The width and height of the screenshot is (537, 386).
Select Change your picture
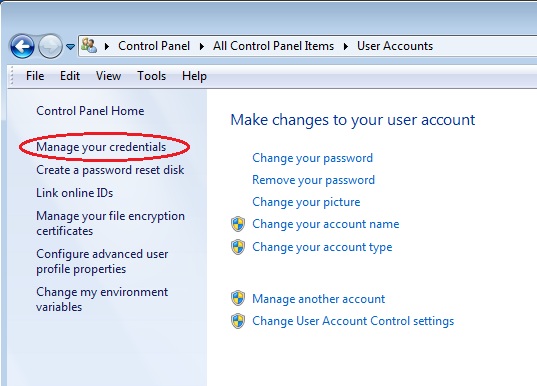coord(306,202)
